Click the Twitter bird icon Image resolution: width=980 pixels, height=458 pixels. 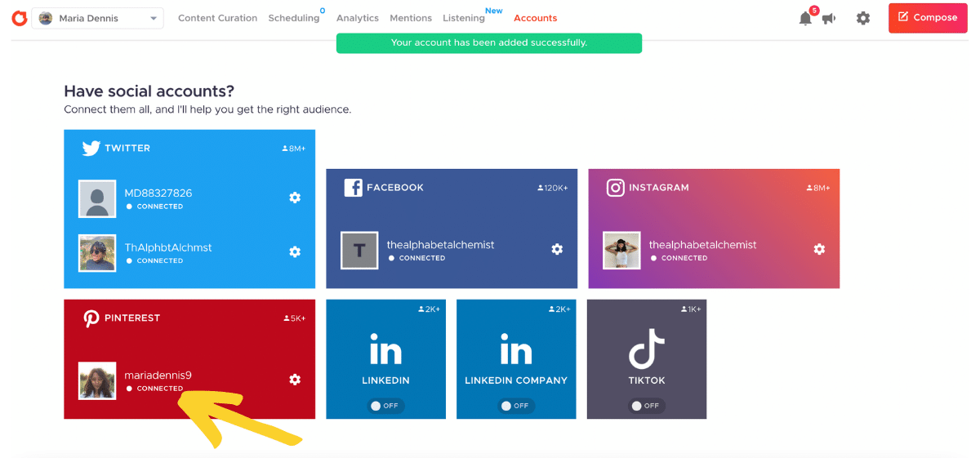coord(91,149)
